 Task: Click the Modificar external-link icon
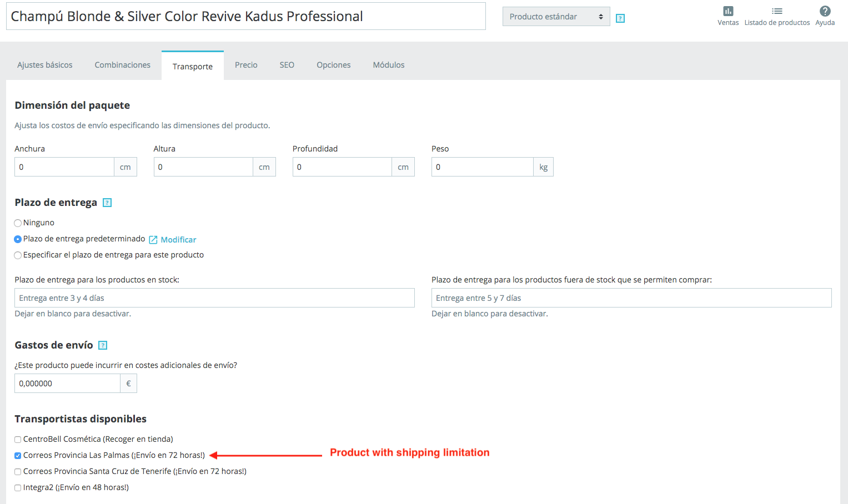(153, 240)
